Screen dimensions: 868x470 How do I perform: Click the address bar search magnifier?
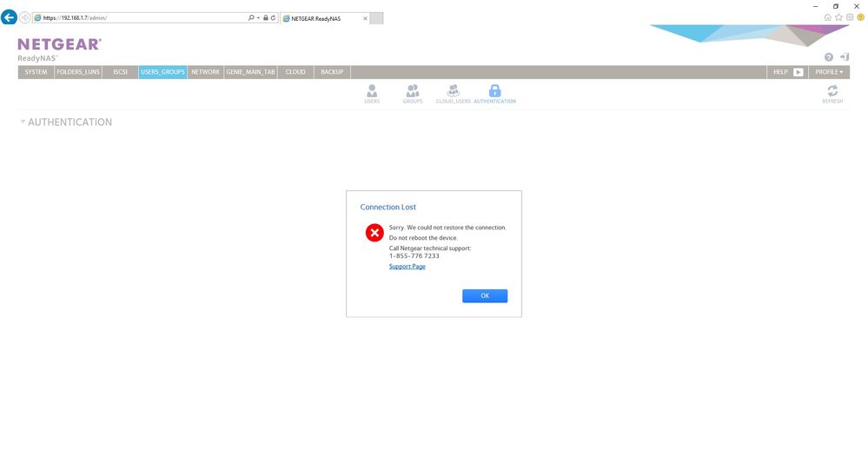coord(251,17)
